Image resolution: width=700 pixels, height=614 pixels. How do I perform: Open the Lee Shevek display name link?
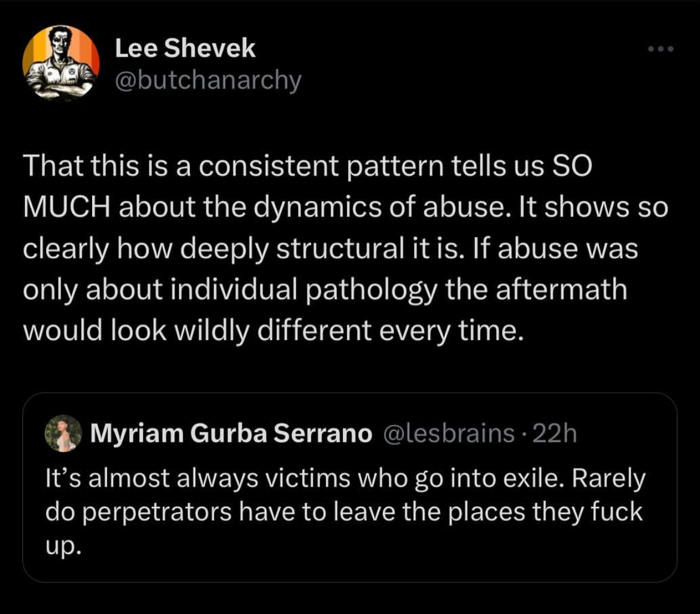(x=185, y=48)
